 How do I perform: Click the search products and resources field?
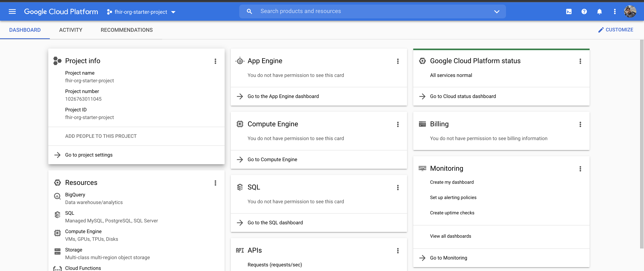pos(372,11)
